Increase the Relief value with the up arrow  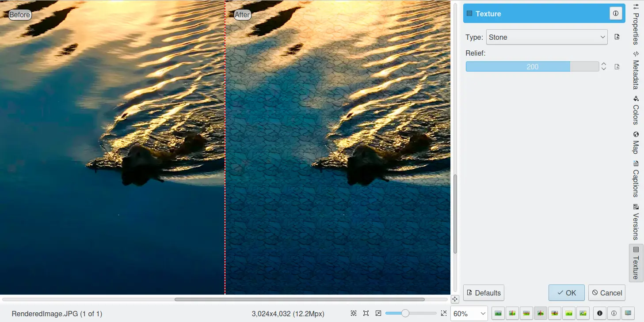(603, 64)
